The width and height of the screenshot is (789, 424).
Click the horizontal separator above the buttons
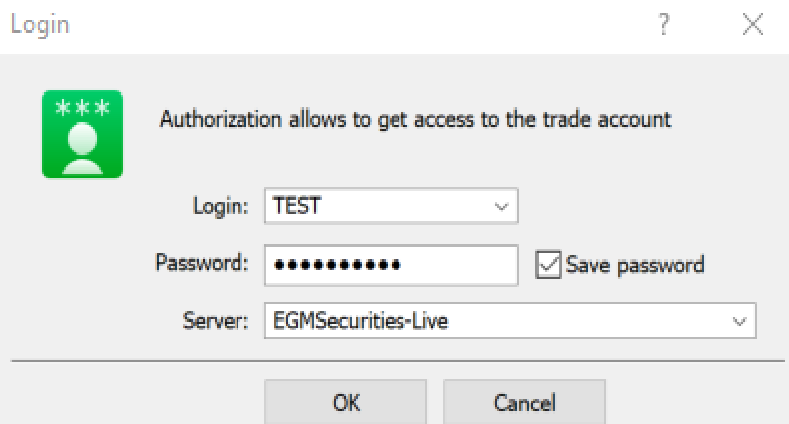coord(398,361)
